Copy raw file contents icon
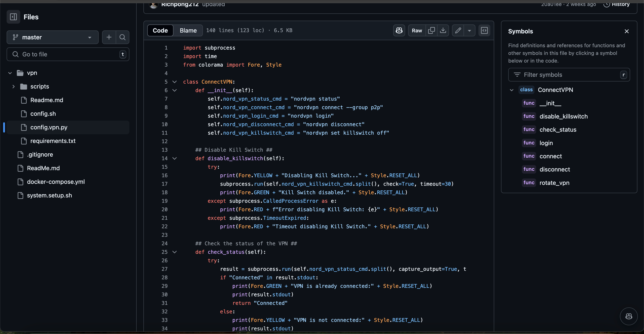Viewport: 644px width, 334px height. 431,30
